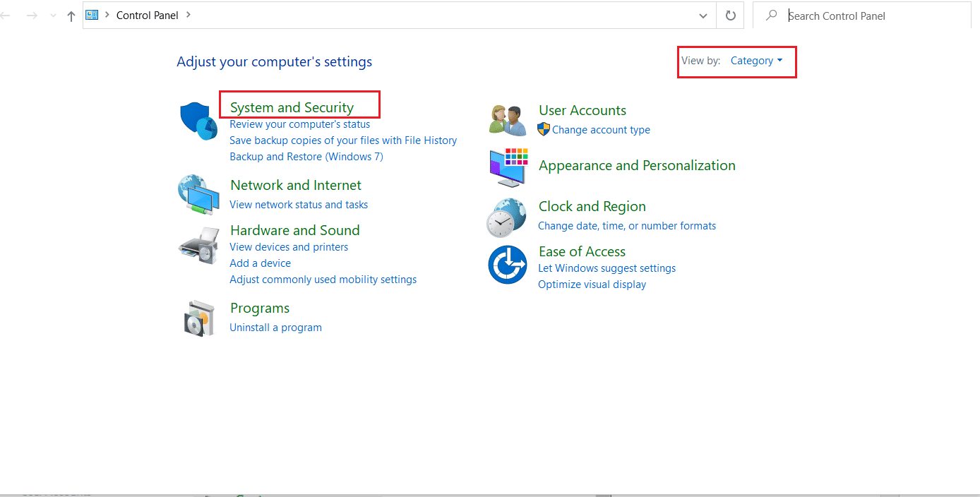Image resolution: width=980 pixels, height=497 pixels.
Task: Click the Appearance and Personalization monitor icon
Action: coord(508,167)
